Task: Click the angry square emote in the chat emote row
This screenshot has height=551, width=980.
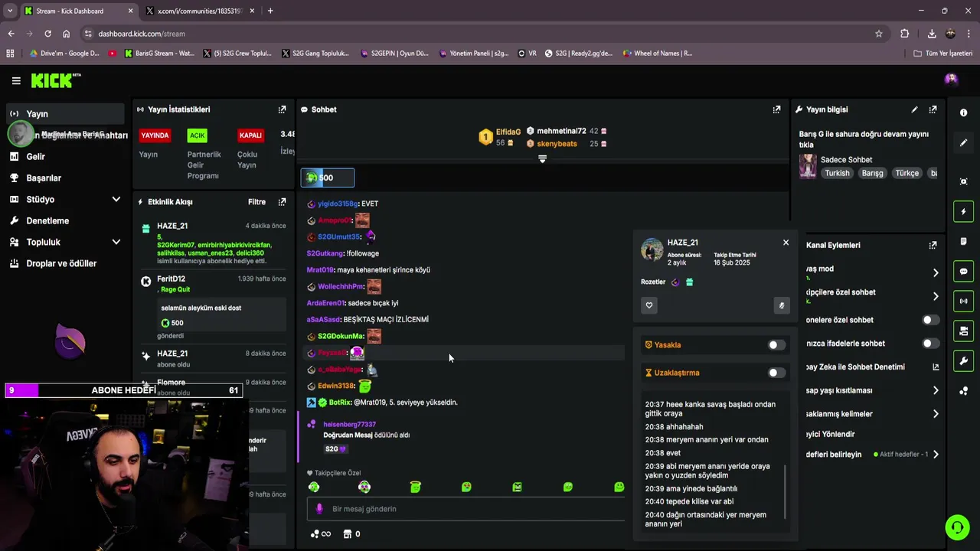Action: coord(517,487)
